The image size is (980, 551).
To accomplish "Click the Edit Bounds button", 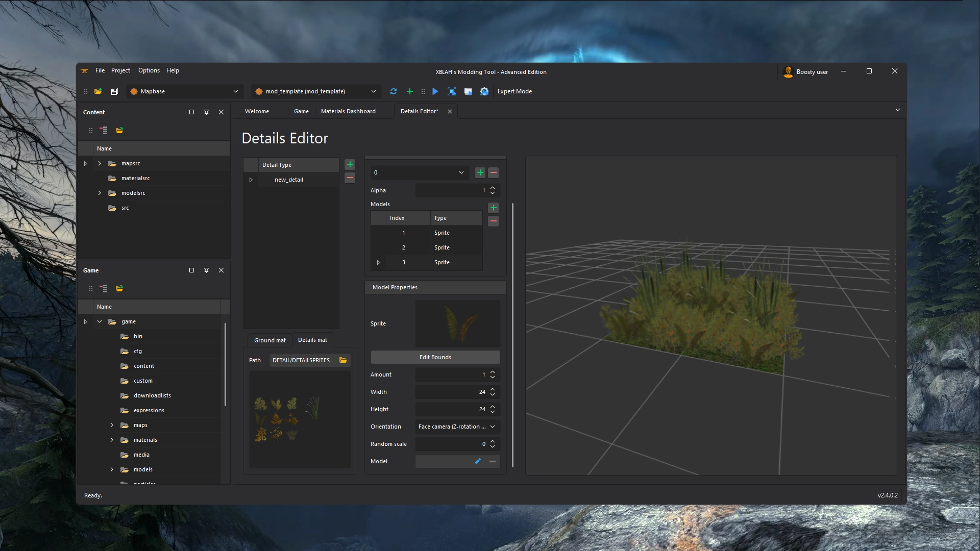I will [x=435, y=357].
